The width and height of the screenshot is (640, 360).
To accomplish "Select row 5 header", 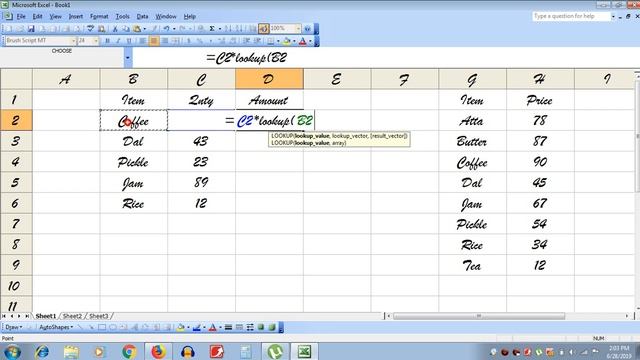I will (x=16, y=182).
